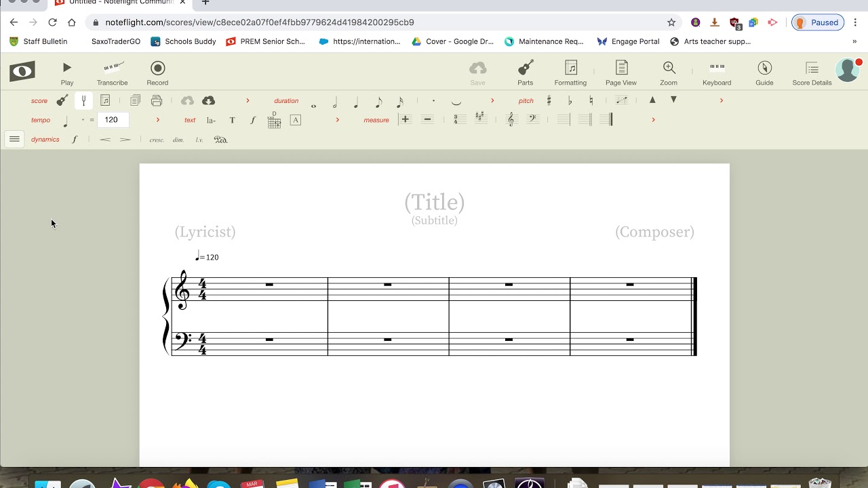Select the eighth note duration
The height and width of the screenshot is (488, 868).
[378, 102]
